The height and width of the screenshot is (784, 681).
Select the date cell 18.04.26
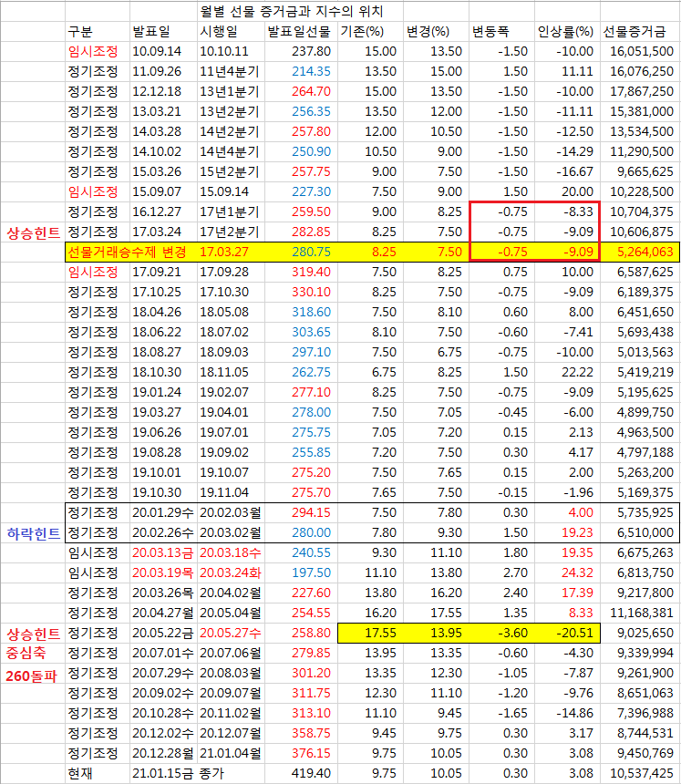[157, 312]
